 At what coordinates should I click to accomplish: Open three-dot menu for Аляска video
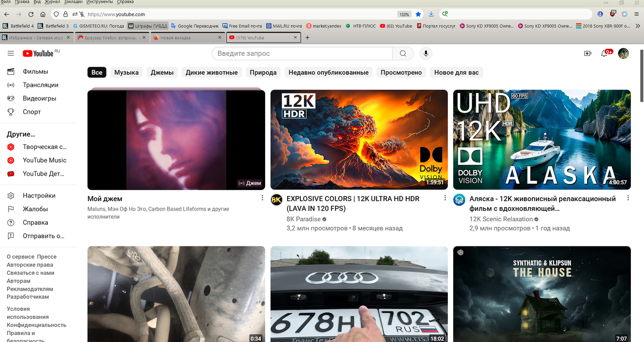(628, 198)
